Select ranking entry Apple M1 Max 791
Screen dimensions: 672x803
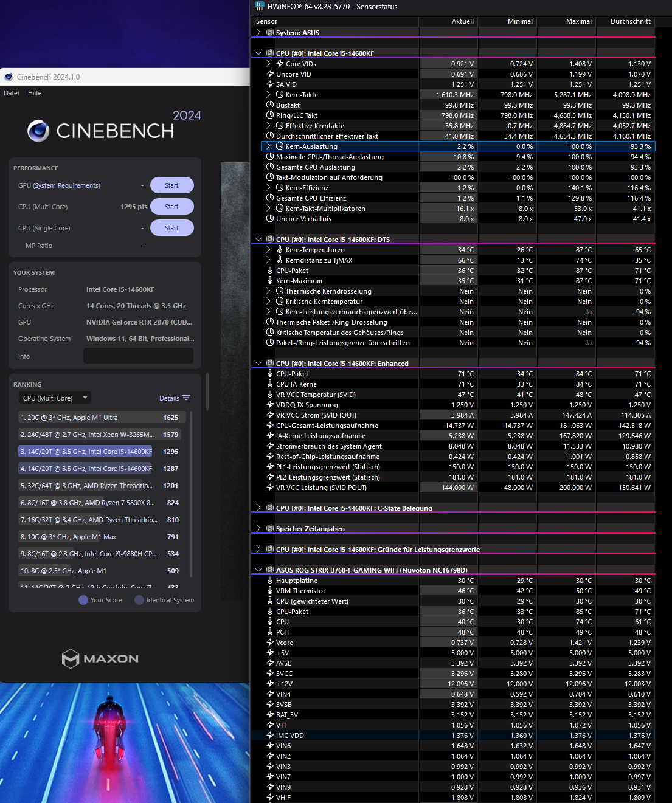tap(100, 537)
